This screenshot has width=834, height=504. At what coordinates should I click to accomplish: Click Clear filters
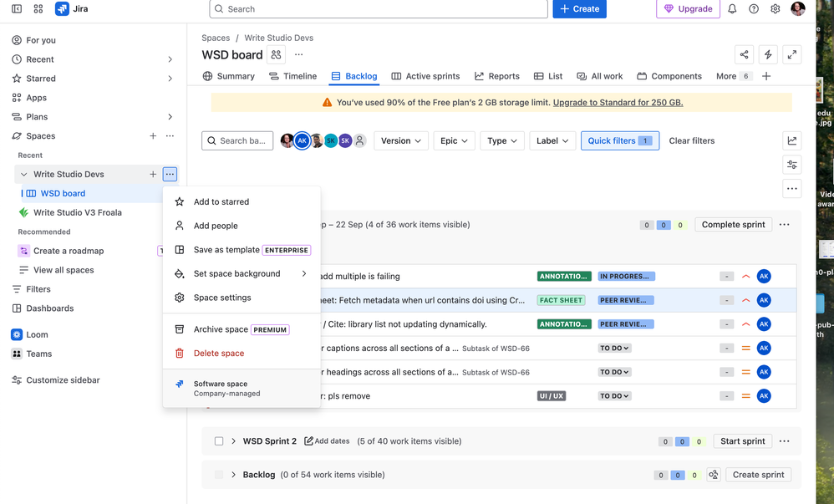[x=691, y=140]
